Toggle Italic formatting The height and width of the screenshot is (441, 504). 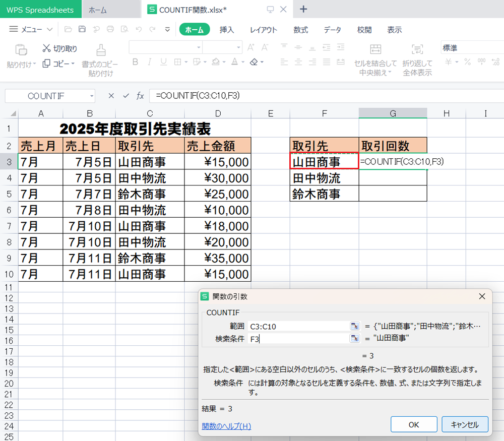point(150,61)
